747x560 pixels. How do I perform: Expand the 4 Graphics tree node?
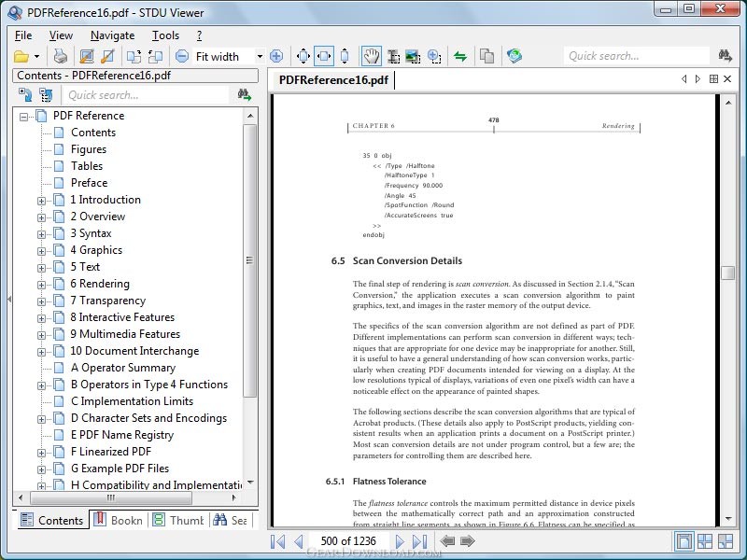click(x=41, y=251)
